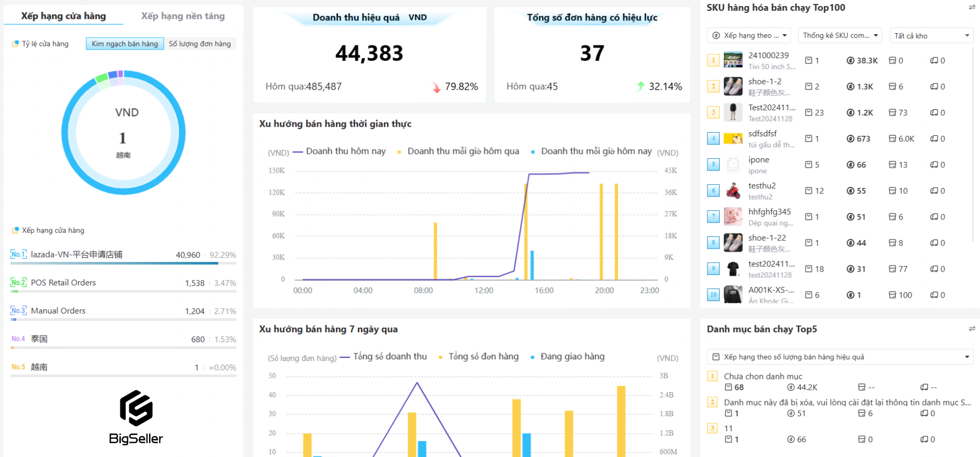
Task: Click the switch icon beside Danh mục Top5
Action: 972,329
